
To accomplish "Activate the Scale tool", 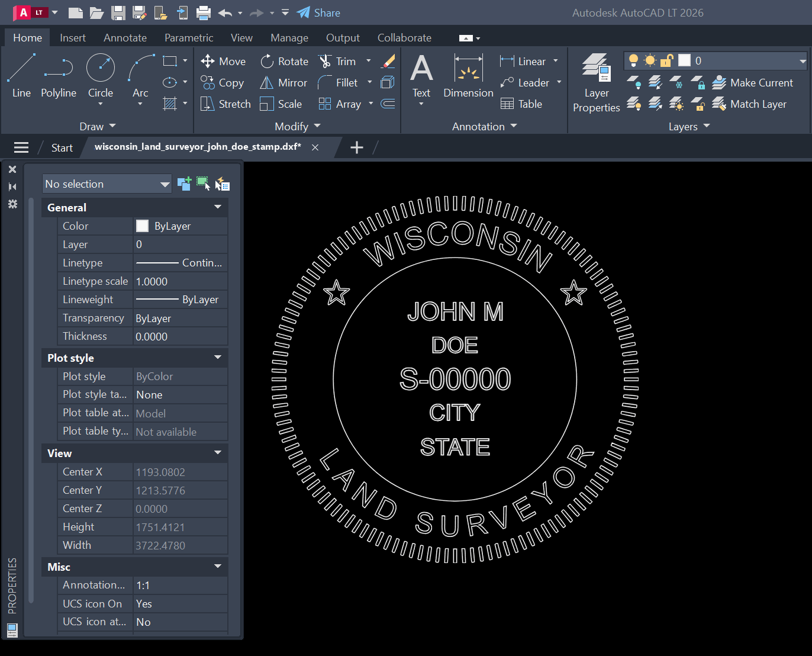I will (281, 104).
